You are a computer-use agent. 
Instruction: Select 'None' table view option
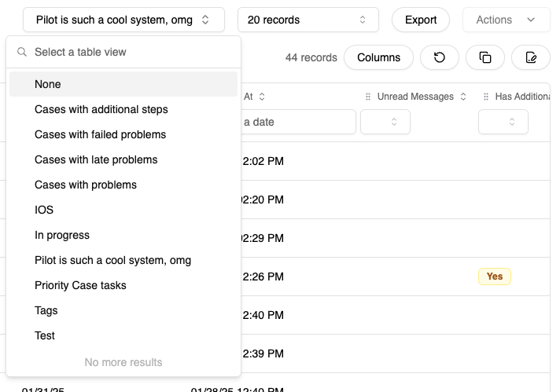(123, 84)
